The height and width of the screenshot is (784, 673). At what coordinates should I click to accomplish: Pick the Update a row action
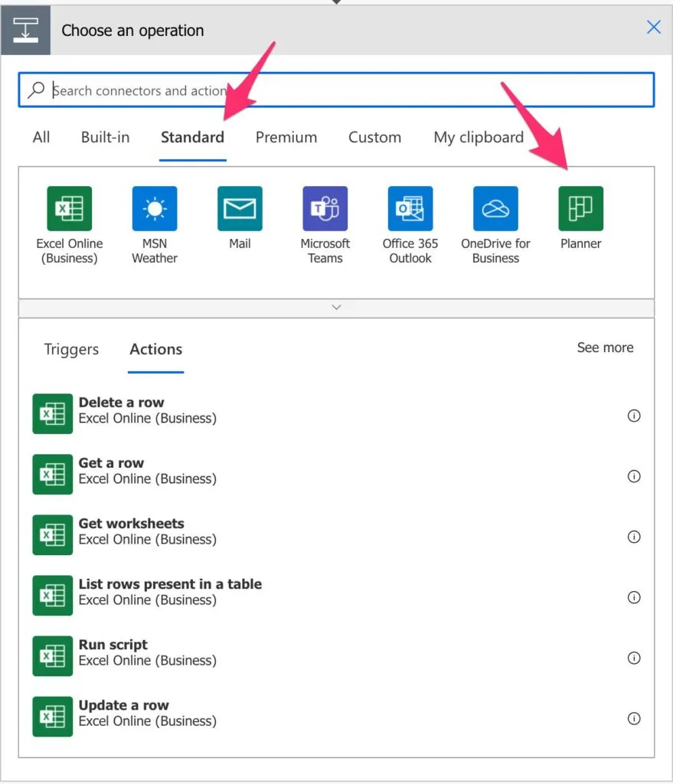point(123,713)
